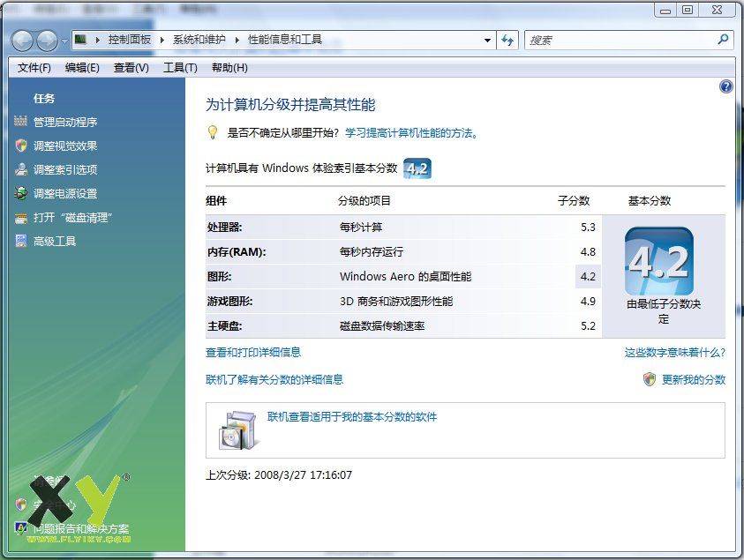
Task: Open 学习提高计算机性能的方法 link
Action: point(411,133)
